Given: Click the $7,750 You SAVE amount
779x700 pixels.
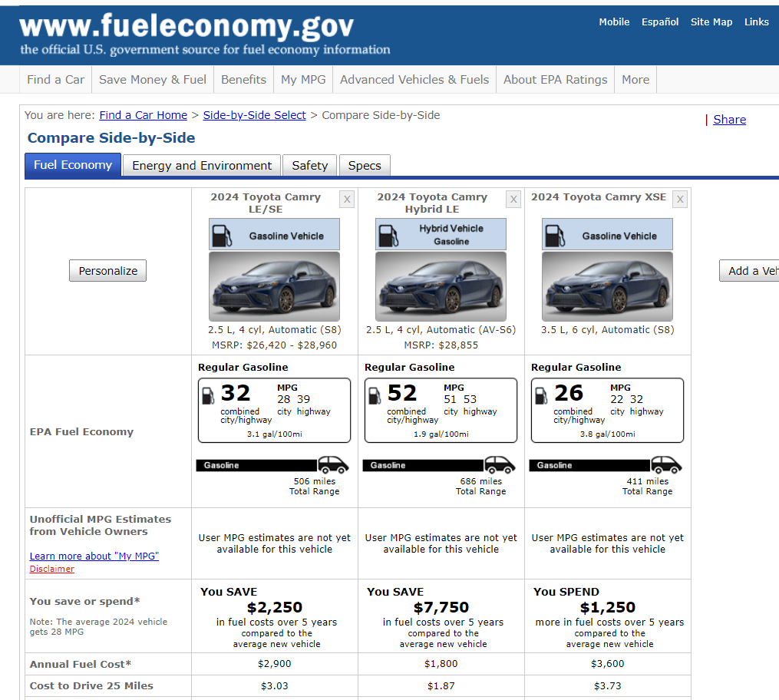Looking at the screenshot, I should tap(441, 607).
